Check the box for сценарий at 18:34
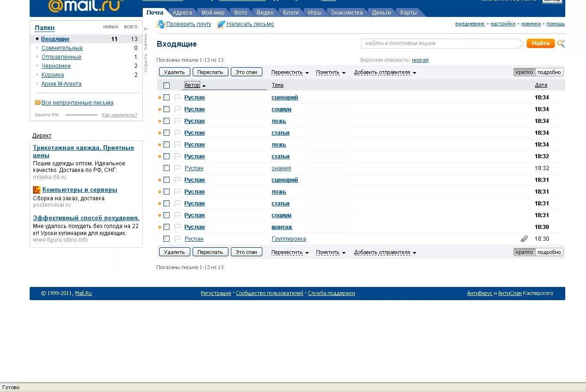 (166, 98)
